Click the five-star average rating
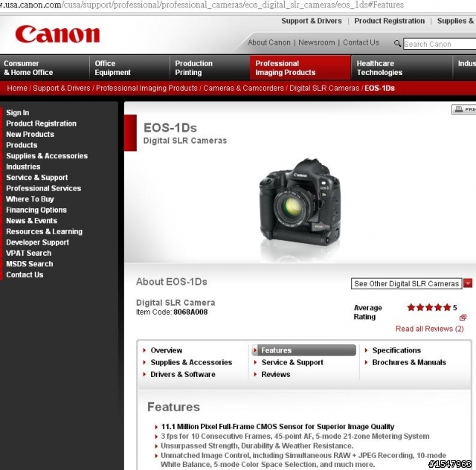 [x=428, y=308]
